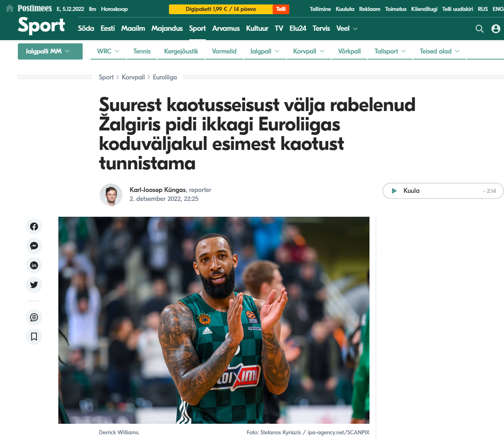Click the Telli subscribe button
Screen dimensions: 504x442
tap(281, 9)
